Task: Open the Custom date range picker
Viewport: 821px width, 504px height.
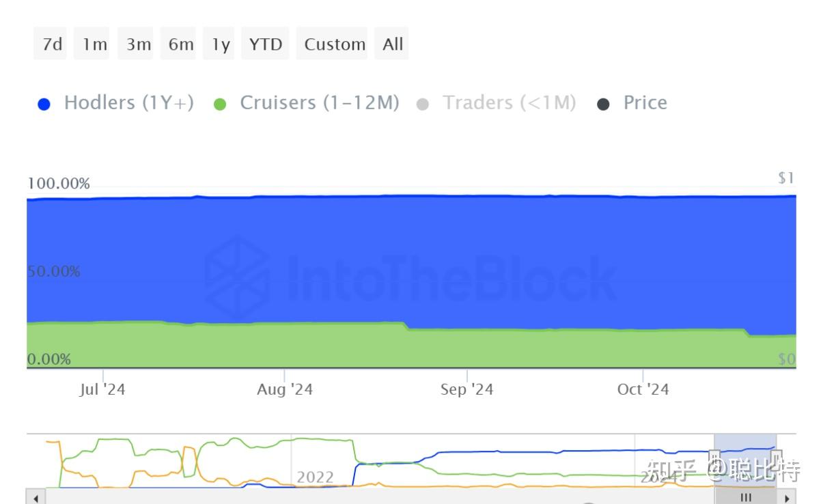Action: [x=334, y=44]
